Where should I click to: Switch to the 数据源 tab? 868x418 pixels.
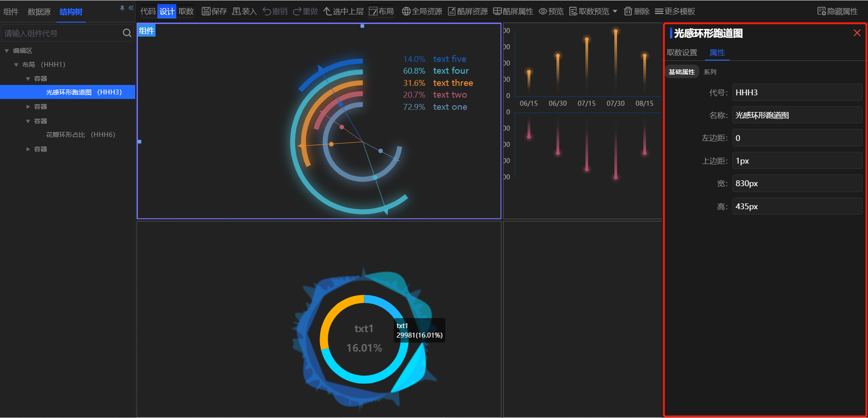(x=39, y=12)
